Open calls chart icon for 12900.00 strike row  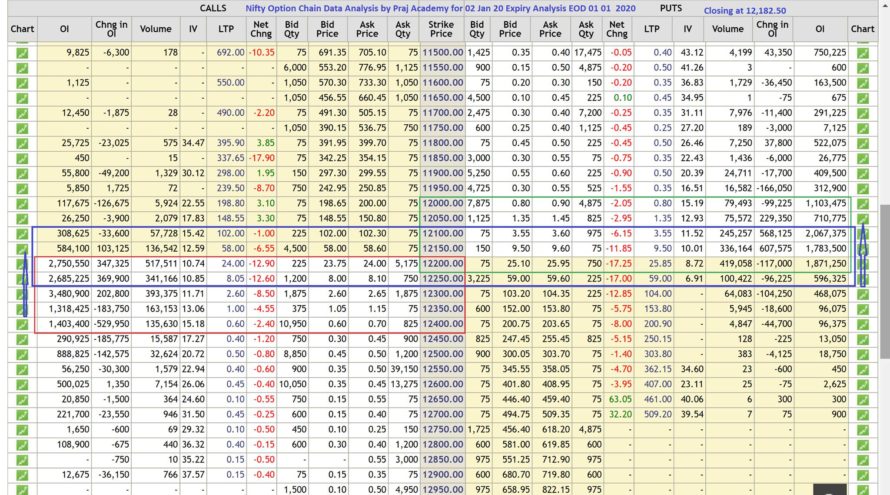(x=22, y=475)
